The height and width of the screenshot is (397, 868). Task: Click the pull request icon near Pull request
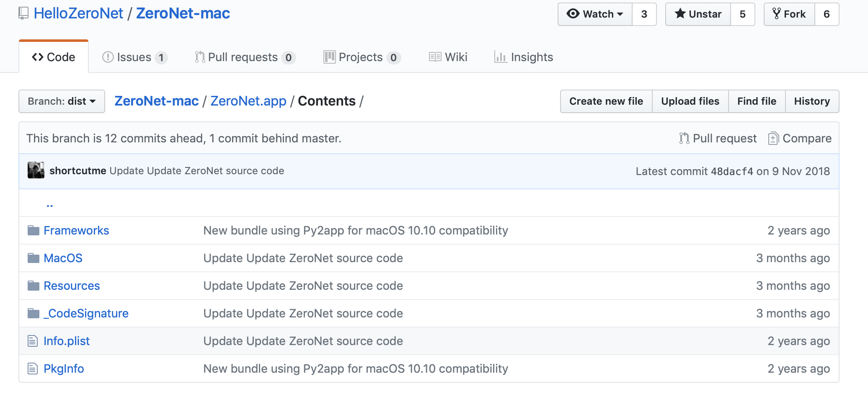(684, 138)
